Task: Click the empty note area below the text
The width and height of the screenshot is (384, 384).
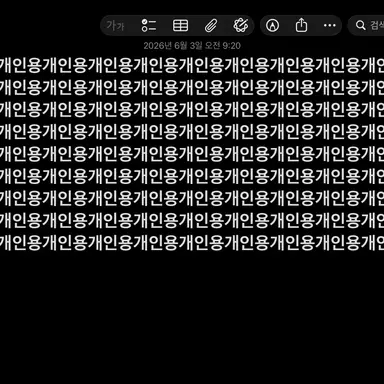Action: coord(192,317)
